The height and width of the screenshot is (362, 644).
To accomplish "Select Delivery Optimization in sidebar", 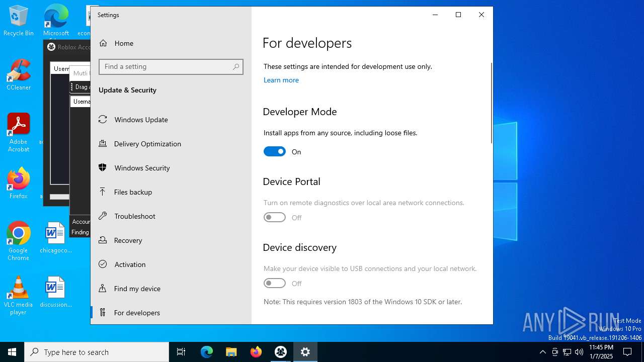I will click(x=171, y=143).
